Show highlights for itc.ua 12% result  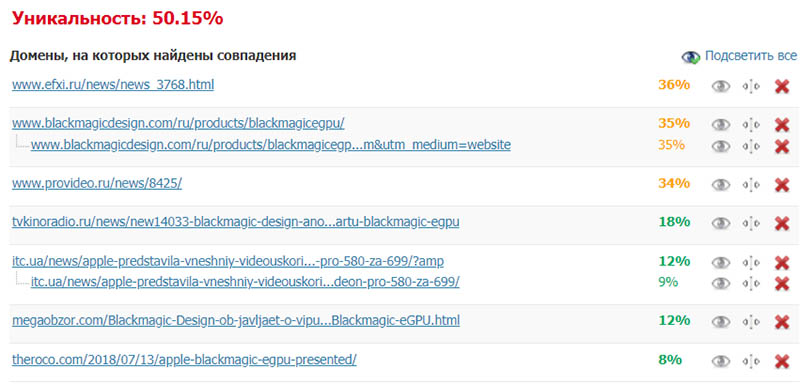(x=721, y=263)
